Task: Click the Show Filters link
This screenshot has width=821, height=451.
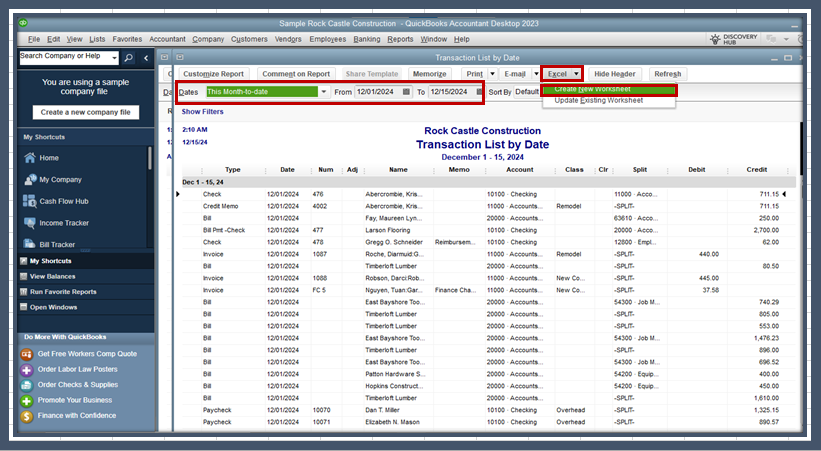Action: [202, 112]
